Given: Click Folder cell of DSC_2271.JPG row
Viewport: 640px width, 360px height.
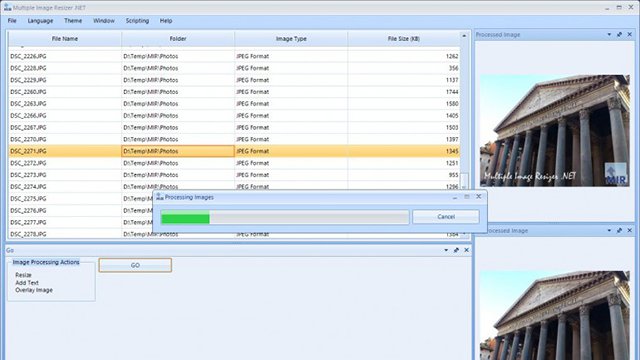Looking at the screenshot, I should click(178, 151).
